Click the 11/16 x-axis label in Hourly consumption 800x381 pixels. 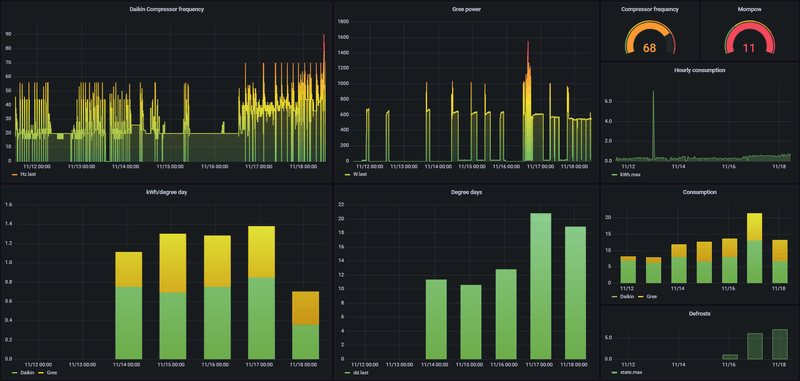tap(728, 166)
